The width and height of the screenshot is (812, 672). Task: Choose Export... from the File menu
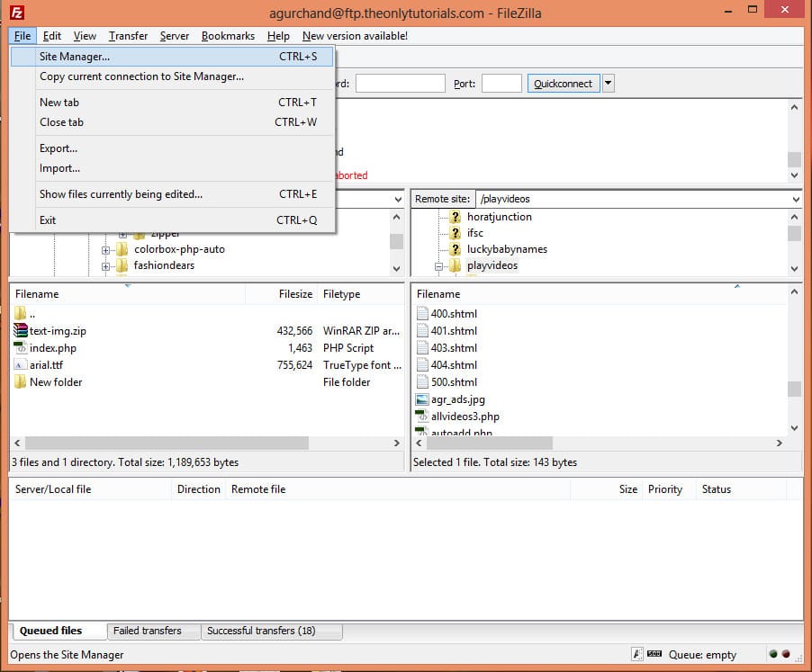coord(171,148)
